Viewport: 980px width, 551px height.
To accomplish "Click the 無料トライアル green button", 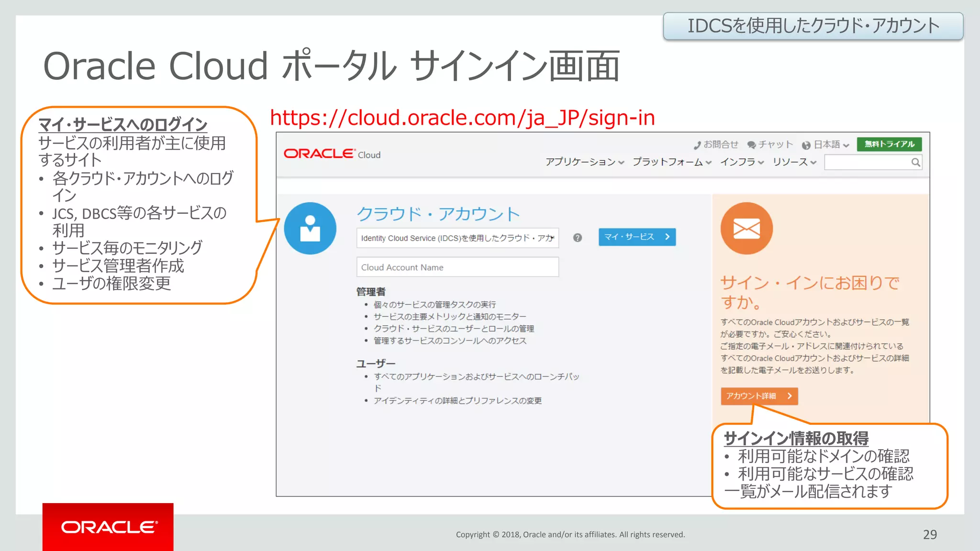I will (x=889, y=144).
